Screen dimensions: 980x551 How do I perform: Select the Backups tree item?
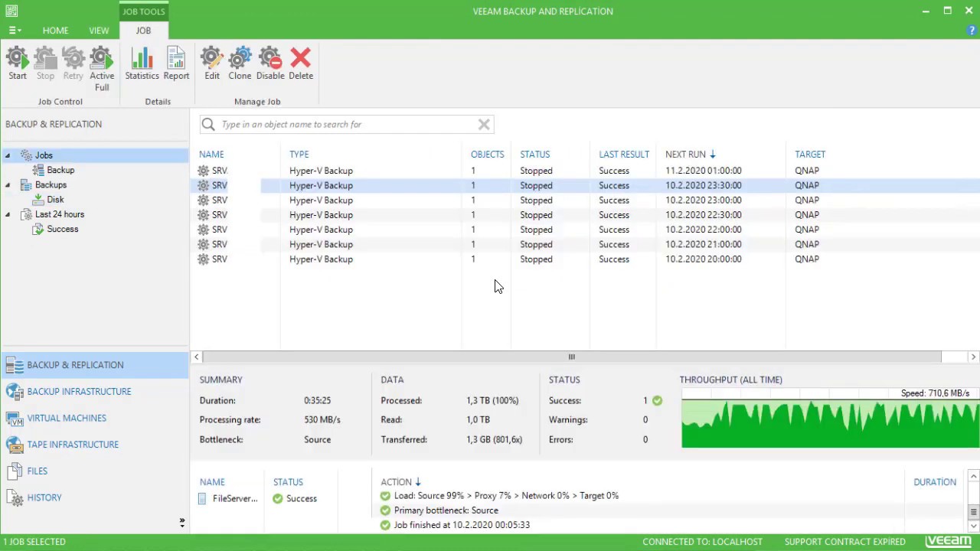point(51,185)
